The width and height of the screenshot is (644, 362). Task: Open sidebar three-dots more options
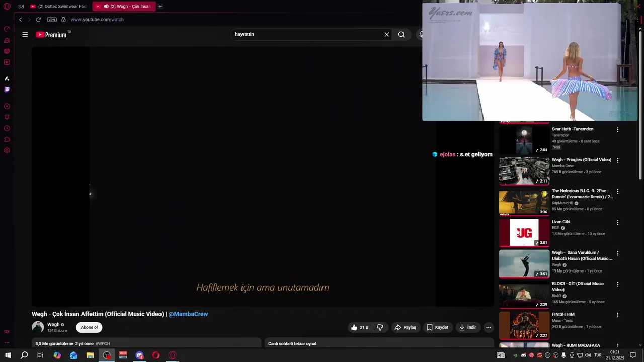click(x=7, y=343)
